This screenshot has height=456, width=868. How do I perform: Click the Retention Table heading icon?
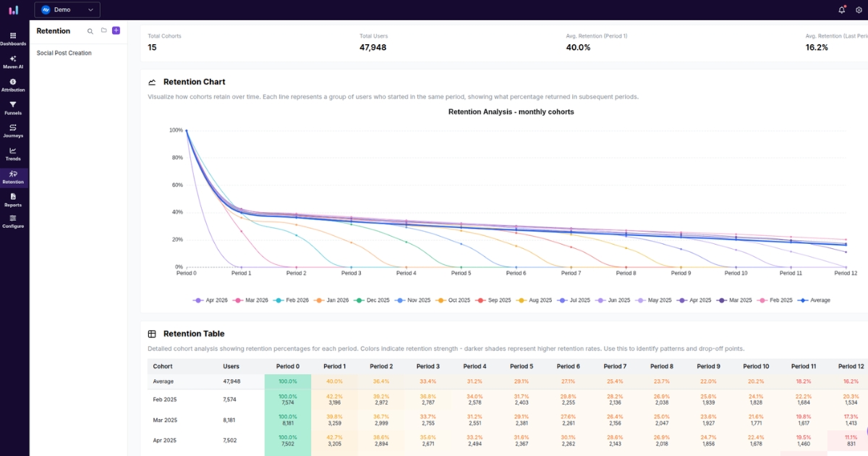tap(152, 334)
